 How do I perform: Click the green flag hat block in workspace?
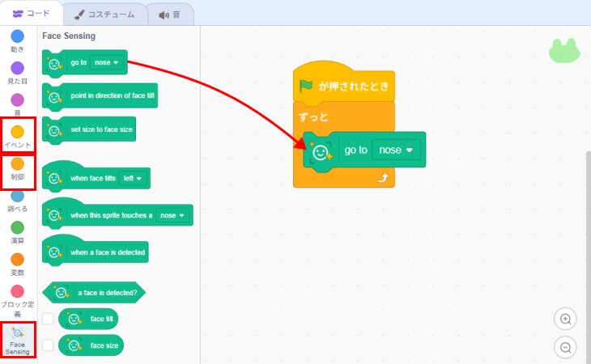344,86
